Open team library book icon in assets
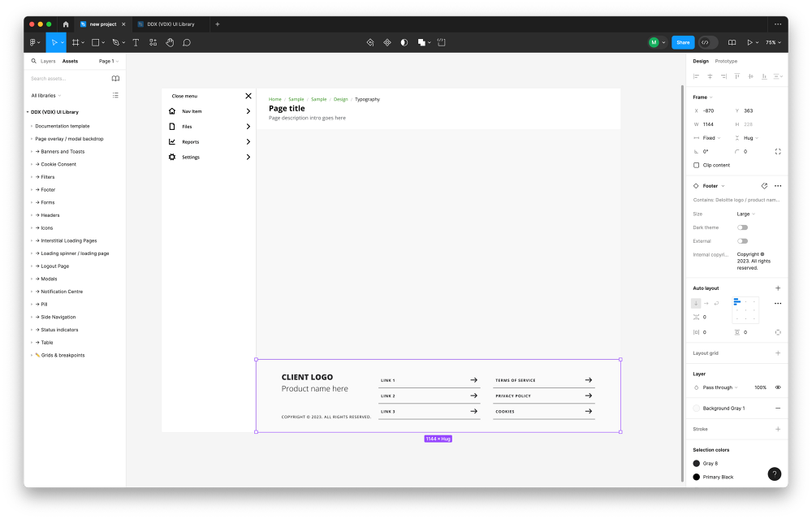This screenshot has width=812, height=519. click(115, 79)
